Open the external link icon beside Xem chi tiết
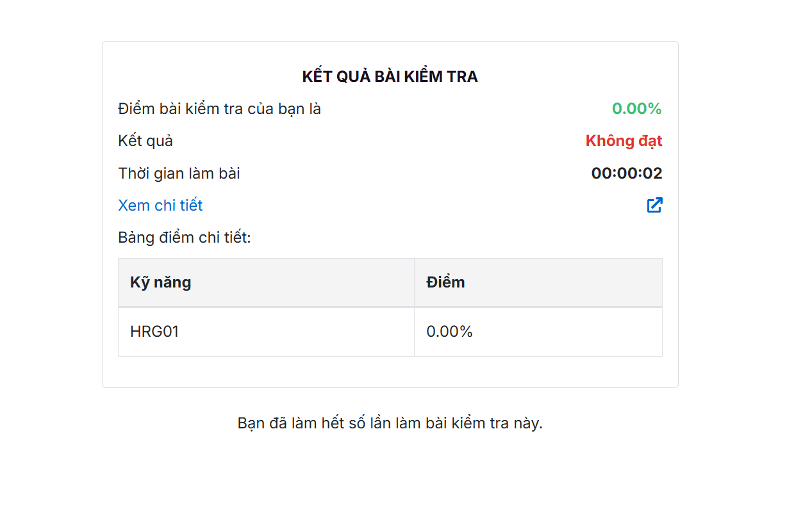This screenshot has height=518, width=812. pyautogui.click(x=654, y=205)
